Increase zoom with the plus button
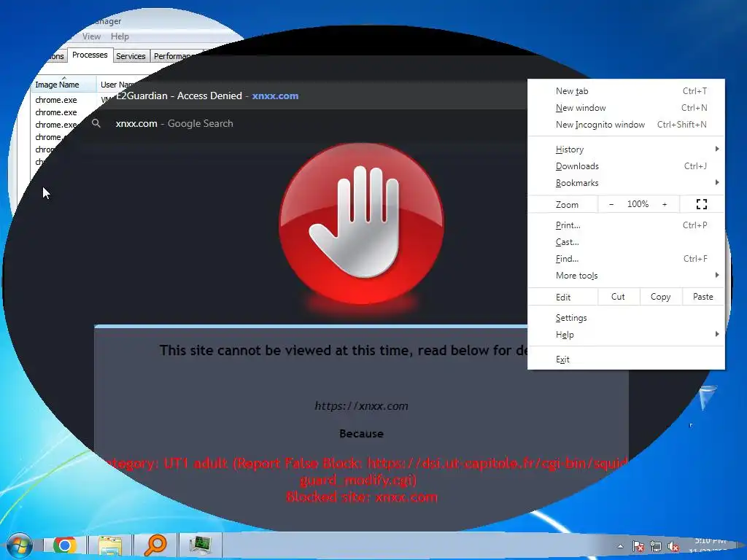The height and width of the screenshot is (560, 747). coord(665,204)
